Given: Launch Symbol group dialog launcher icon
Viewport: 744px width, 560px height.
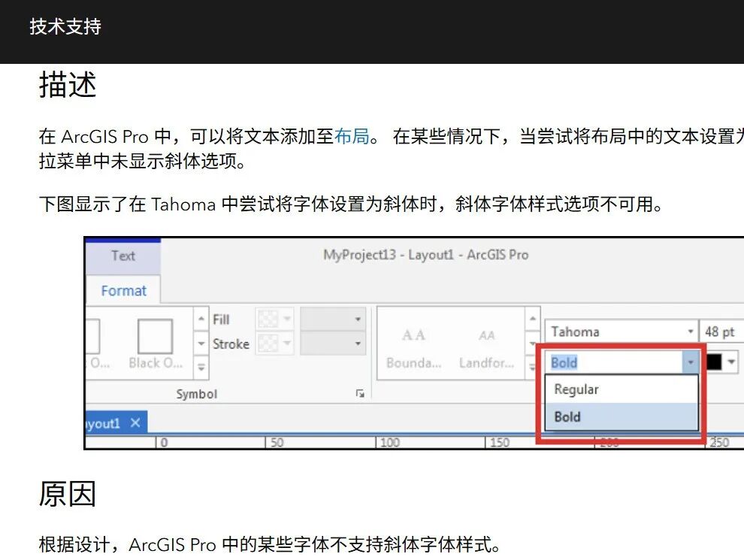Looking at the screenshot, I should point(360,393).
